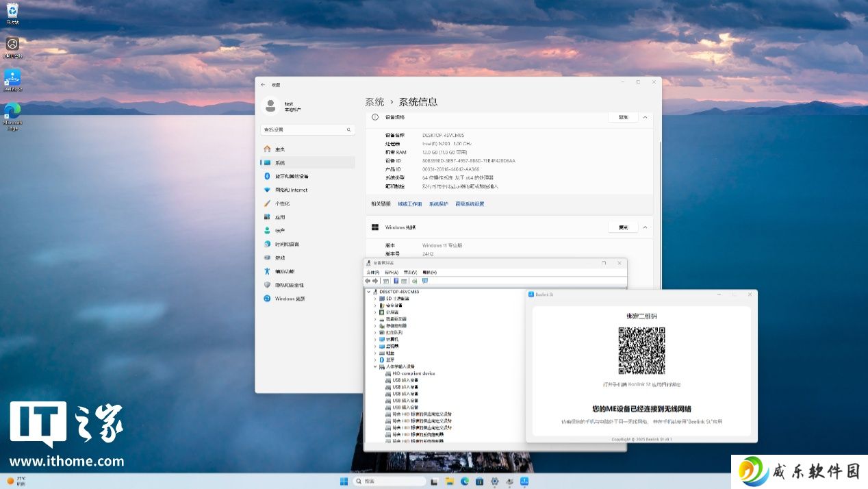Open Windows Update in Settings sidebar
Viewport: 868px width, 489px height.
pyautogui.click(x=308, y=299)
